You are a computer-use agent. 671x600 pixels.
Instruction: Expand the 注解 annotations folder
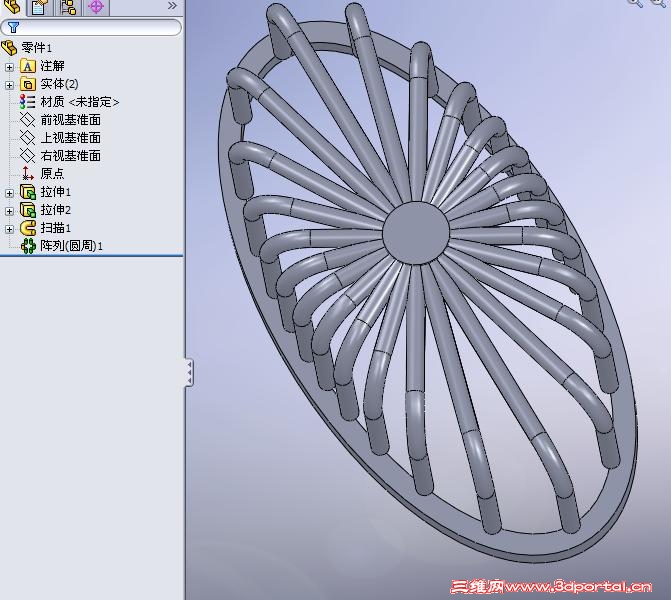(x=9, y=67)
